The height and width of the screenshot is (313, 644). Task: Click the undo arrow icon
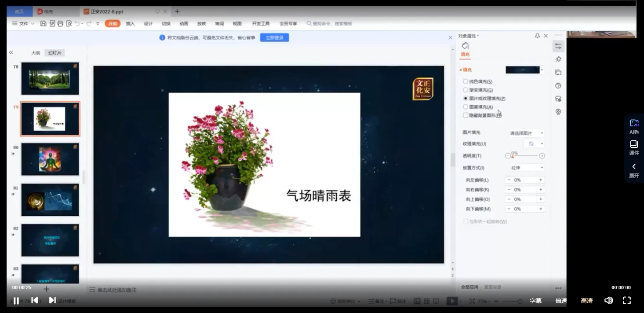click(78, 24)
